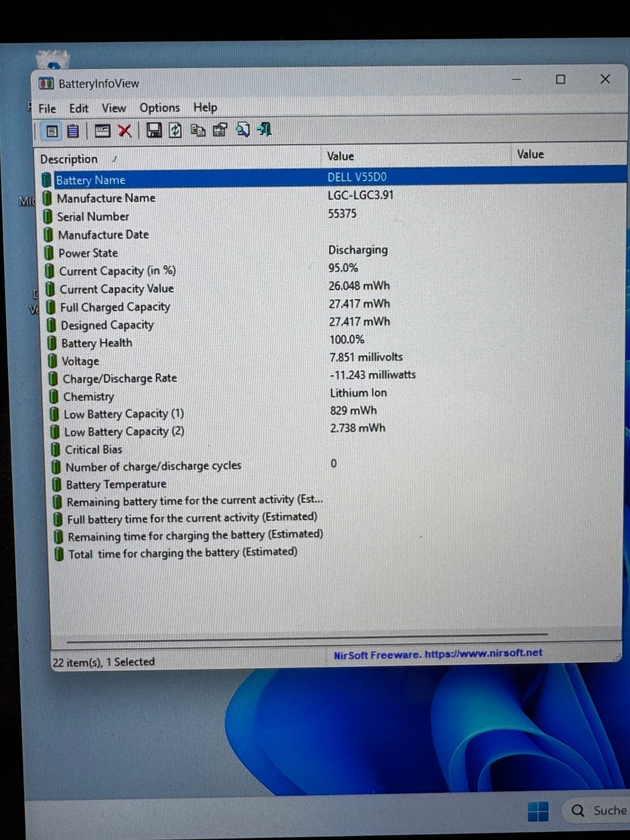Viewport: 630px width, 840px height.
Task: Open the Windows Start button
Action: (538, 811)
